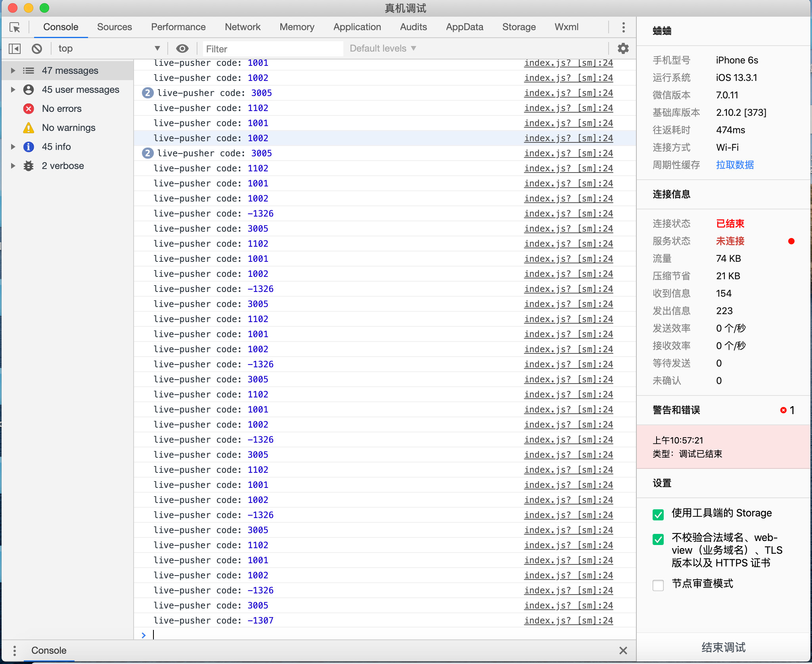Focus the console Filter input field
Viewport: 812px width, 664px height.
click(x=273, y=49)
